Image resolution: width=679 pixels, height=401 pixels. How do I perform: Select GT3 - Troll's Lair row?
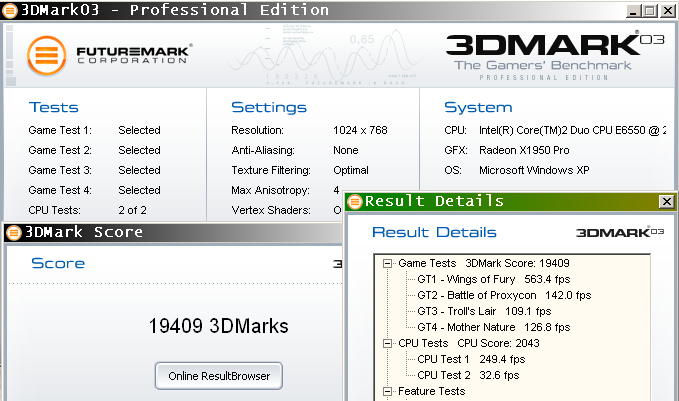point(484,311)
